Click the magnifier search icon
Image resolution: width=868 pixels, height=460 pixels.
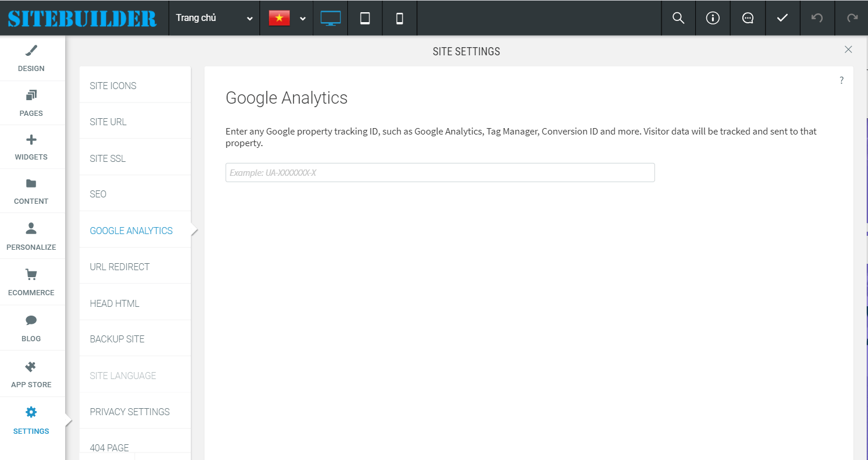click(x=678, y=18)
